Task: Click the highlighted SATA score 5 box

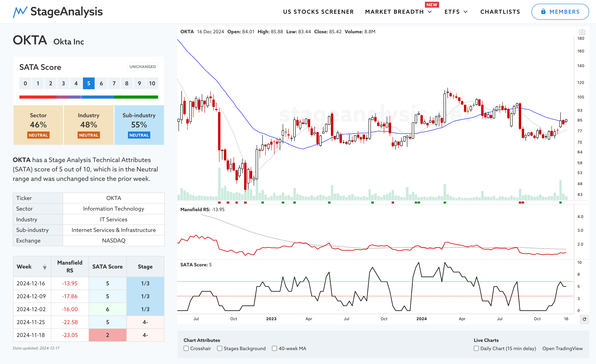Action: tap(89, 83)
